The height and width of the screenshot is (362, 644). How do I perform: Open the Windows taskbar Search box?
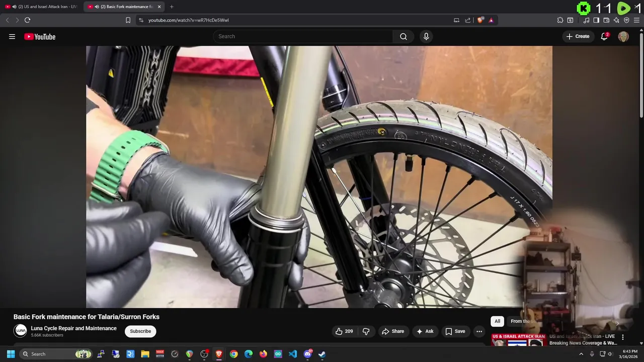point(56,354)
